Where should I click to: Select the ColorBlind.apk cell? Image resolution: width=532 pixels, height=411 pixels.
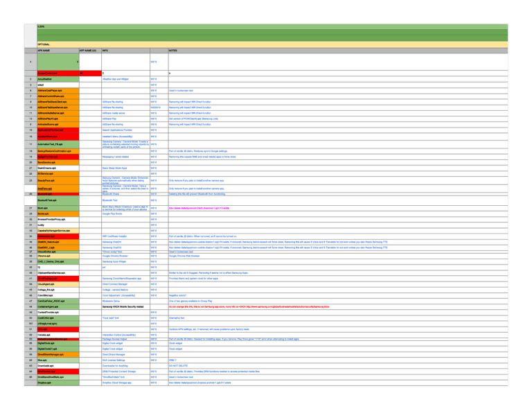(58, 295)
